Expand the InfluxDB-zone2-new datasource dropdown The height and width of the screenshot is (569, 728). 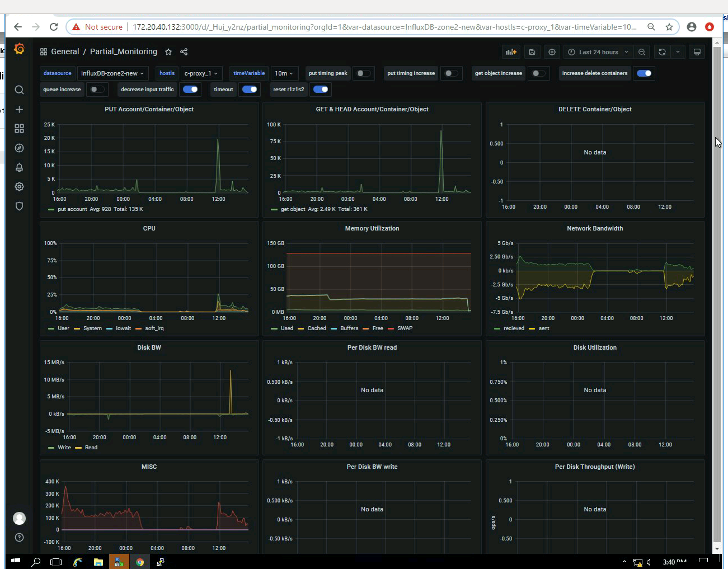click(112, 73)
